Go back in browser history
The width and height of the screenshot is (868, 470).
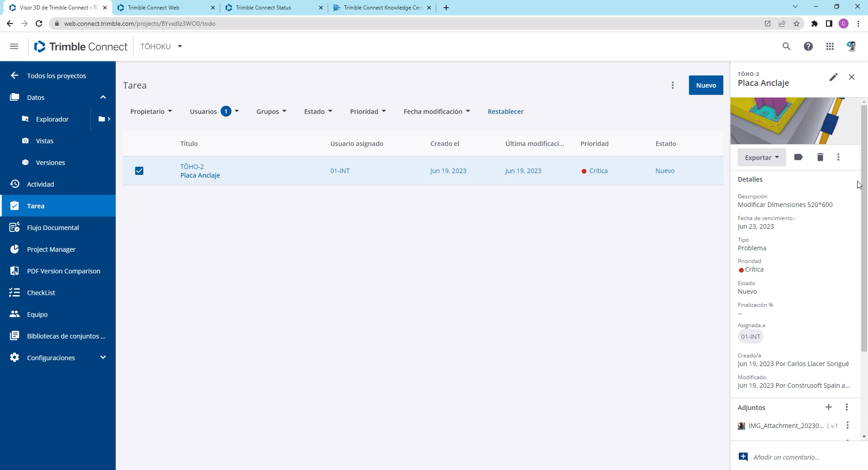coord(10,23)
